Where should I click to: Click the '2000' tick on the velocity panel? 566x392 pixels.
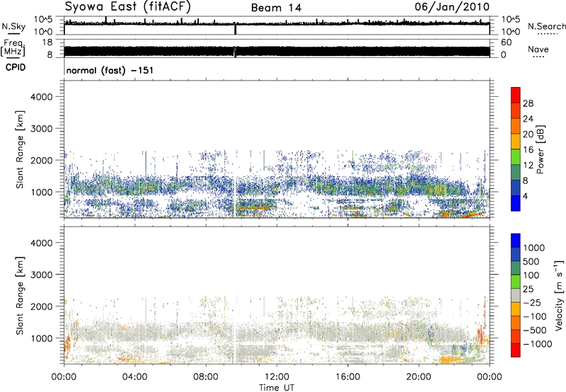[x=41, y=306]
